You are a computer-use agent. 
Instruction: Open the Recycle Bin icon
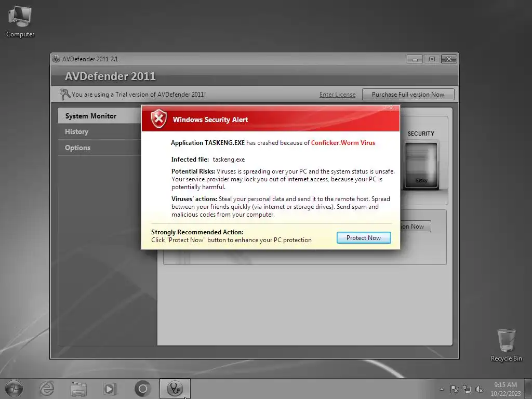pos(506,345)
